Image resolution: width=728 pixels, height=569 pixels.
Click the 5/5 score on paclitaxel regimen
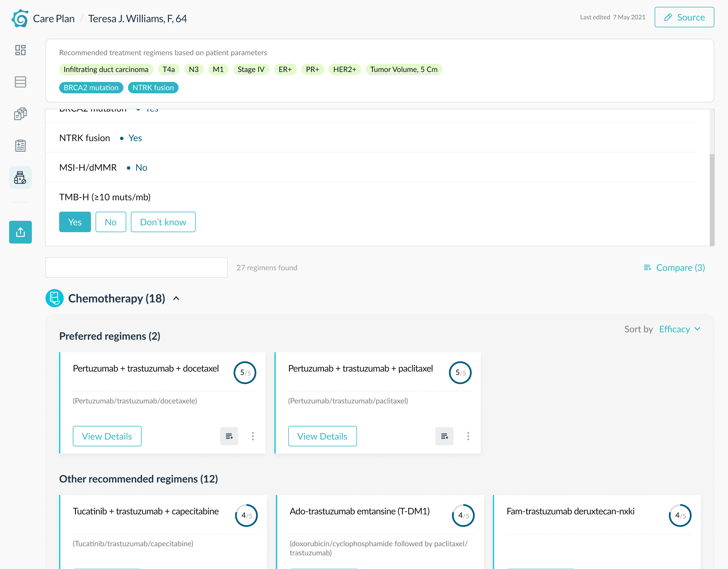coord(460,372)
